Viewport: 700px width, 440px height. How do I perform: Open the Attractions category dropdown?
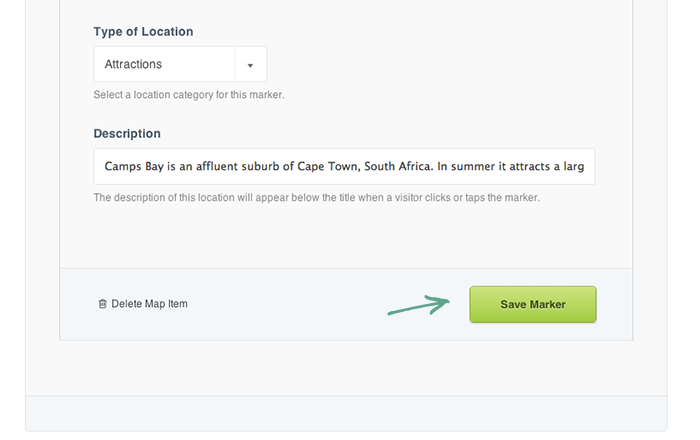click(x=180, y=65)
